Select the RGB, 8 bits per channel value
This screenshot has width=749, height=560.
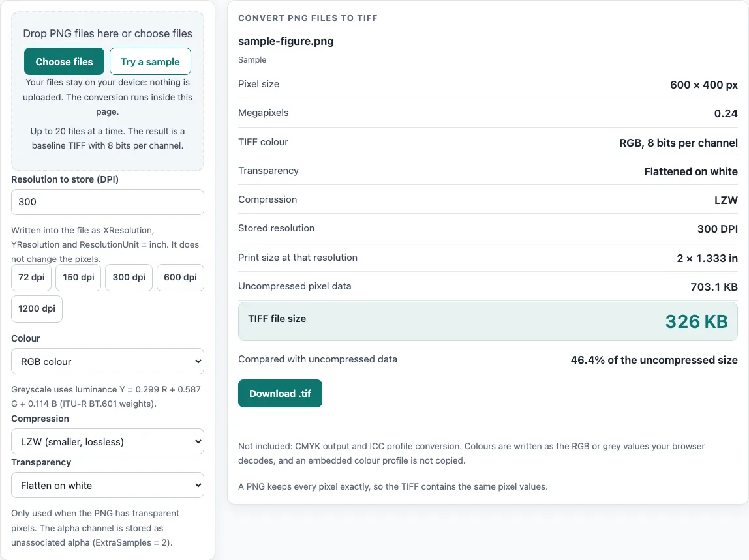(679, 143)
